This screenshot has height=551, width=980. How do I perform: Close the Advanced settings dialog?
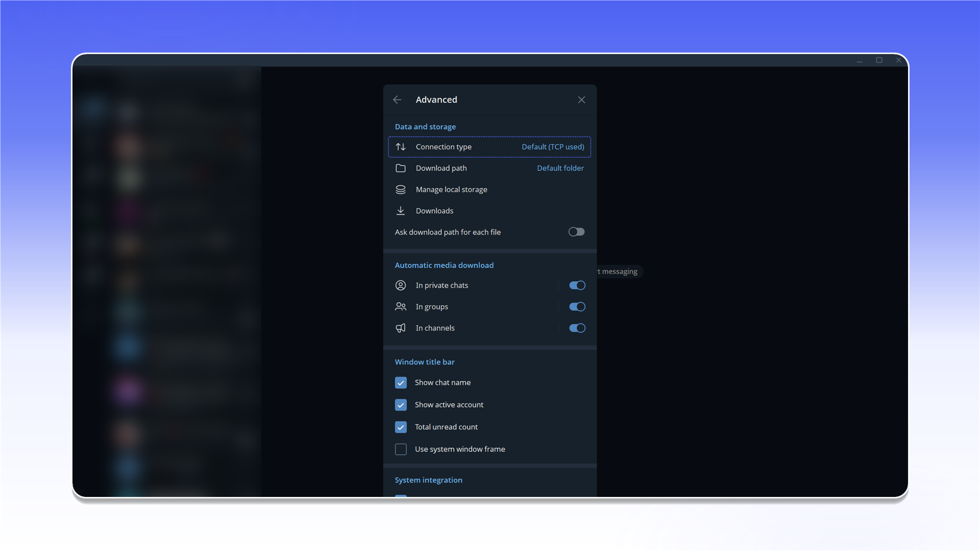click(581, 100)
